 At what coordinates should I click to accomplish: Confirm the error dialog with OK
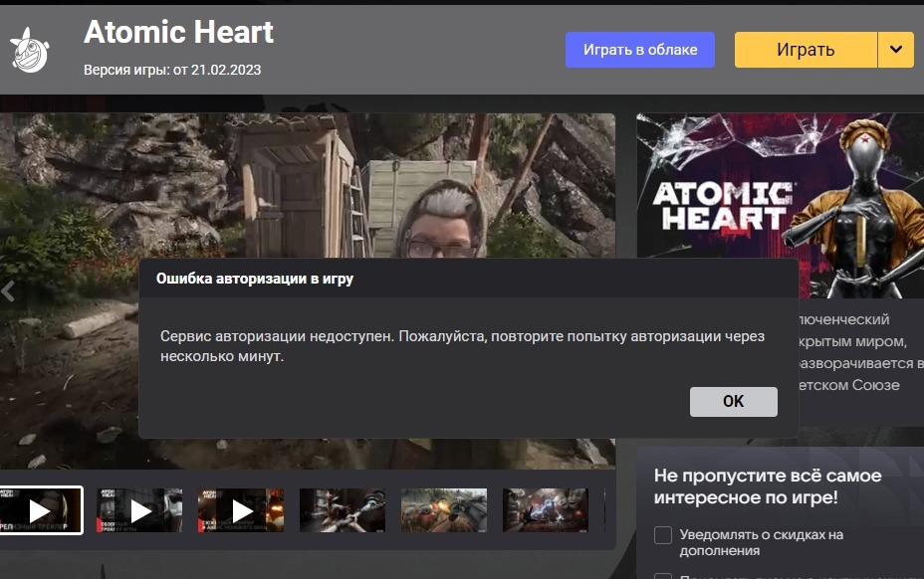(x=734, y=402)
